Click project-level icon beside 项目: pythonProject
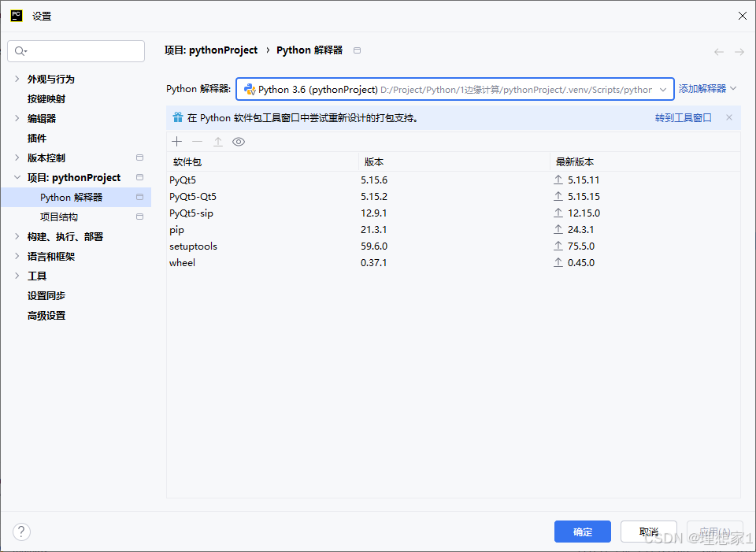This screenshot has width=756, height=552. 140,177
